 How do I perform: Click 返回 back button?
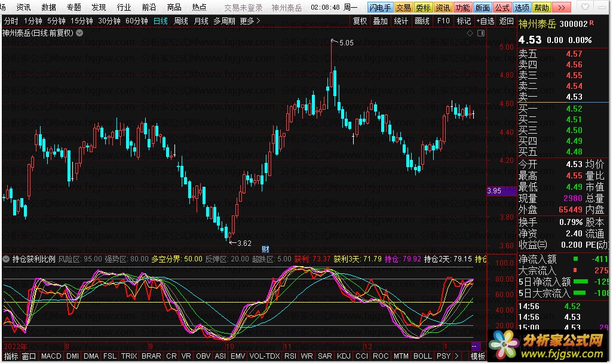pyautogui.click(x=506, y=21)
